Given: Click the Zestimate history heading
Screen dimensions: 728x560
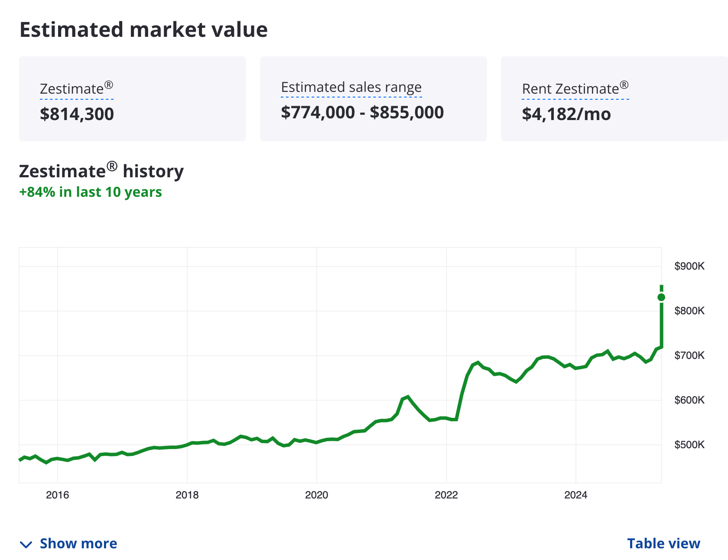Looking at the screenshot, I should [x=101, y=171].
